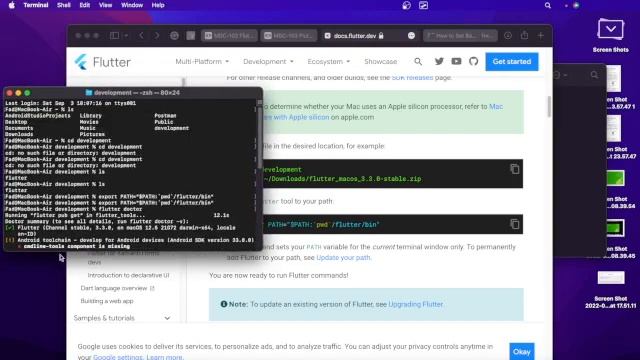Switch to first MSC-103 Flutter tab
Screen dimensions: 640x360
(x=229, y=36)
